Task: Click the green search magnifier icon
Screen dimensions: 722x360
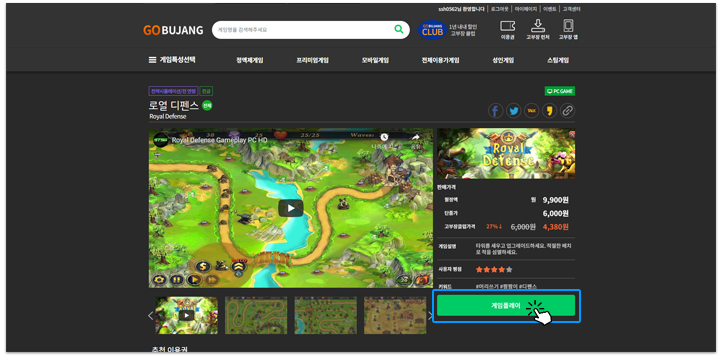Action: pyautogui.click(x=398, y=29)
